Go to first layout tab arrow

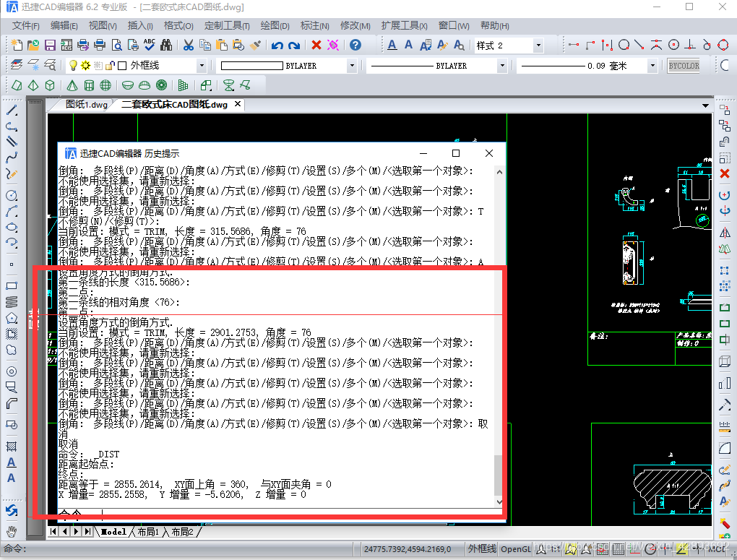[53, 531]
